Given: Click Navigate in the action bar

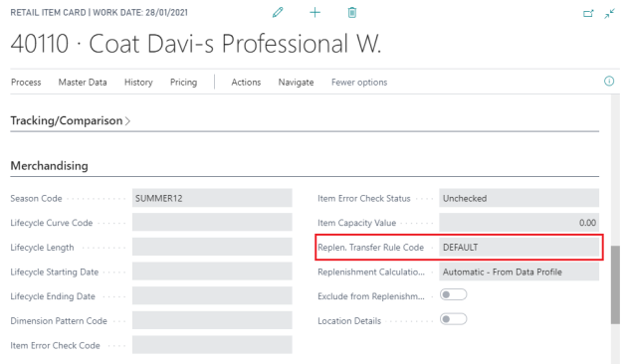Looking at the screenshot, I should pyautogui.click(x=296, y=82).
